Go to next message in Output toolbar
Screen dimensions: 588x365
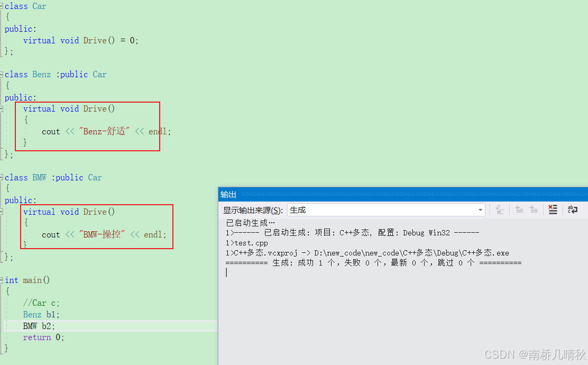534,209
